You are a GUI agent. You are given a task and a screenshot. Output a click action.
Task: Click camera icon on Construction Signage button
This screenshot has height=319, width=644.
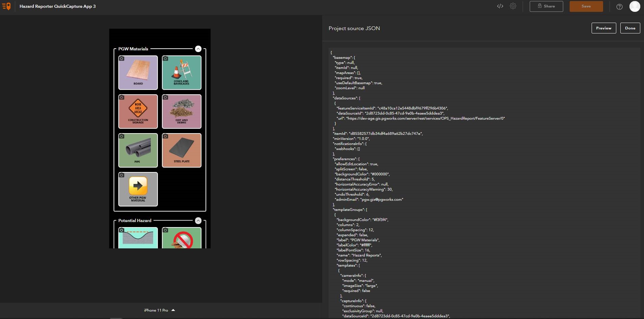point(122,98)
